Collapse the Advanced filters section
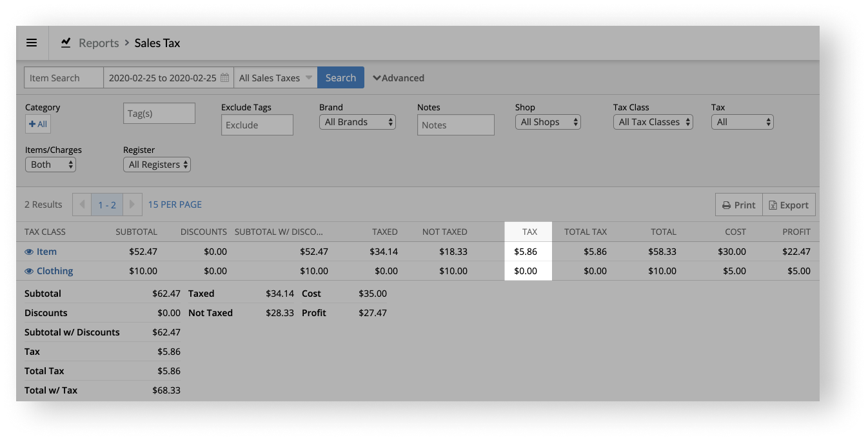Viewport: 868px width, 440px height. coord(399,78)
